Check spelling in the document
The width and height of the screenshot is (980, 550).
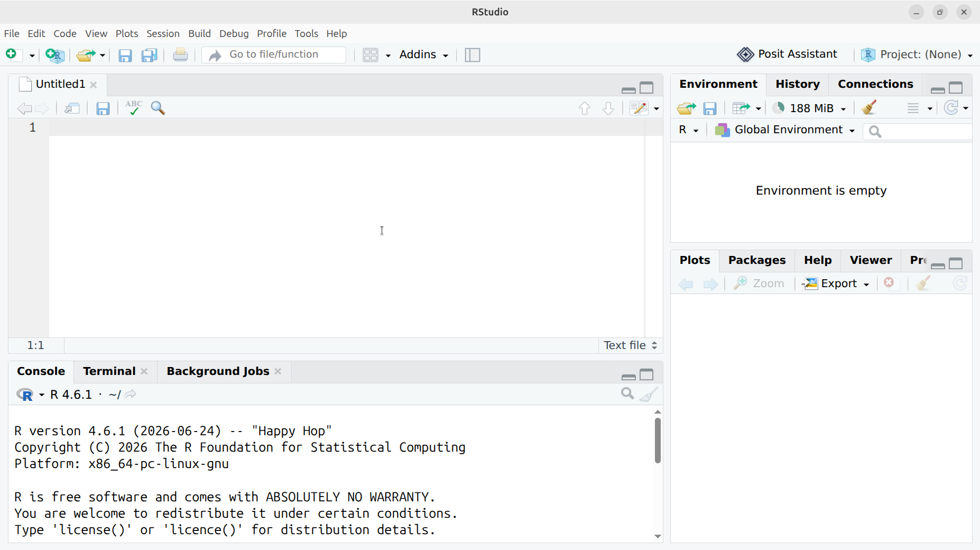134,108
